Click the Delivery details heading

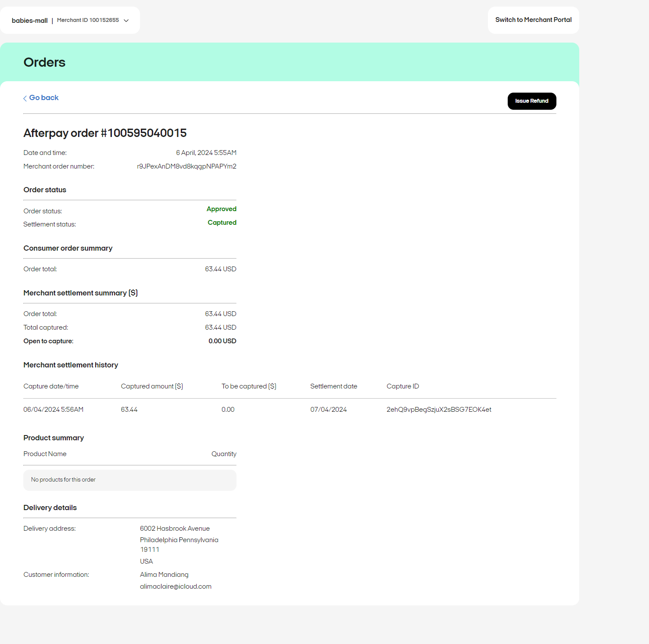click(50, 508)
